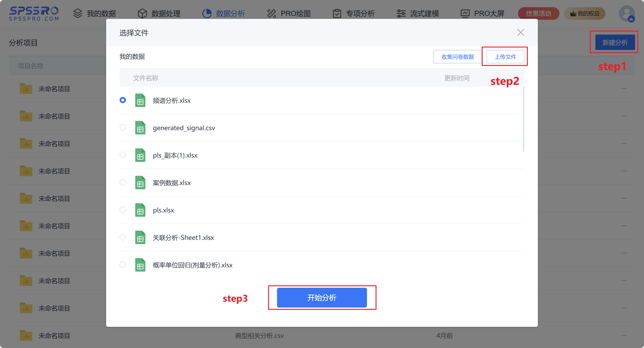Open the 我的数据 nav tab
Image resolution: width=644 pixels, height=348 pixels.
tap(94, 13)
